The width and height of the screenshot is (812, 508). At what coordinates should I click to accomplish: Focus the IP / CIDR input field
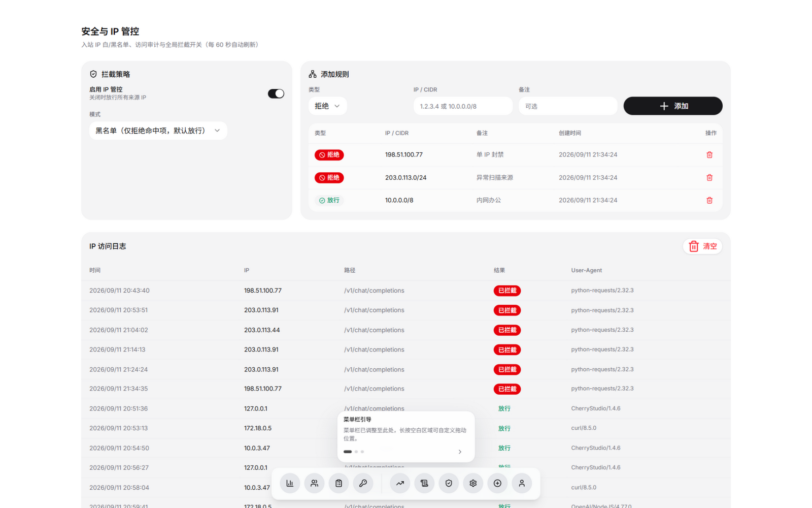point(463,106)
